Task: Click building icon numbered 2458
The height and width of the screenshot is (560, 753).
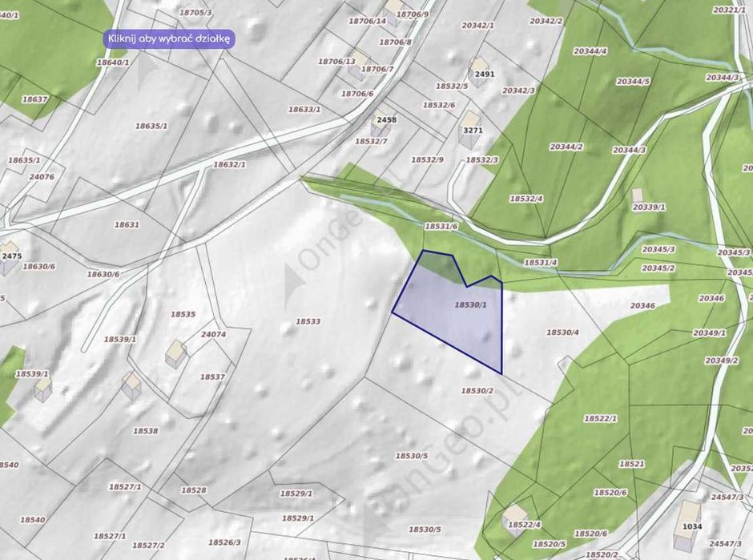Action: (381, 124)
